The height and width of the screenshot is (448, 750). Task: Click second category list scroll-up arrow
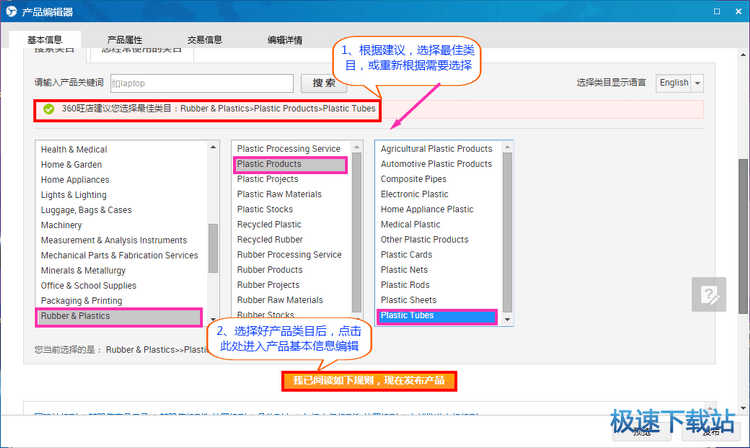coord(356,147)
